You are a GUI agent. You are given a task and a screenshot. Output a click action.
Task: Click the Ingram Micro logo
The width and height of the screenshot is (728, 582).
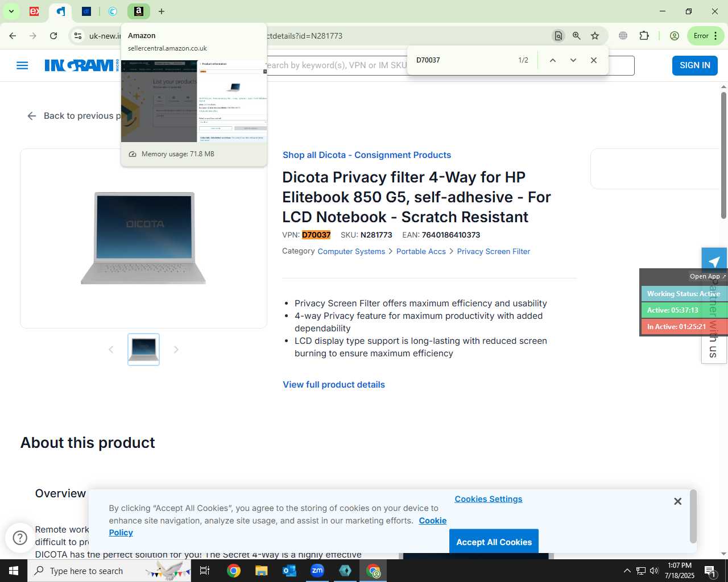82,65
